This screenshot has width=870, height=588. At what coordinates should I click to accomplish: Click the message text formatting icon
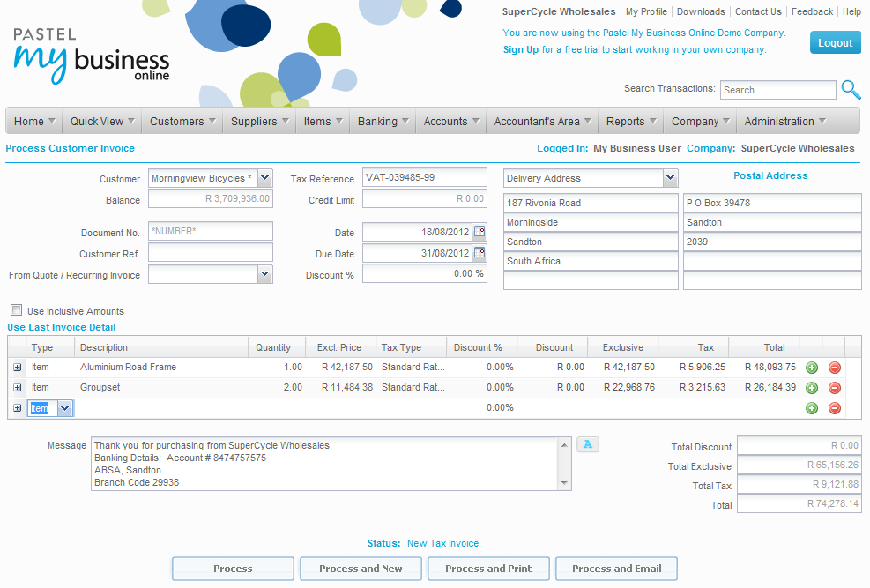point(587,444)
